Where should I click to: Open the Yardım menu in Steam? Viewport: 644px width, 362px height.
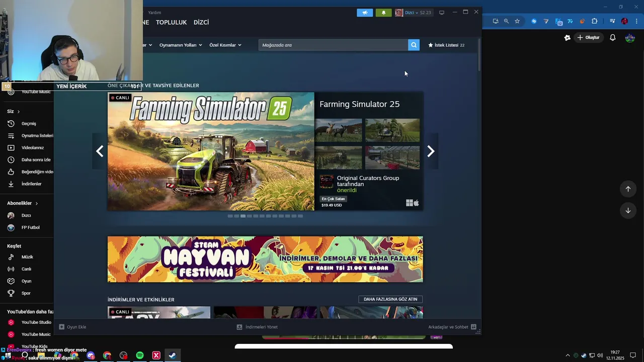(x=154, y=13)
